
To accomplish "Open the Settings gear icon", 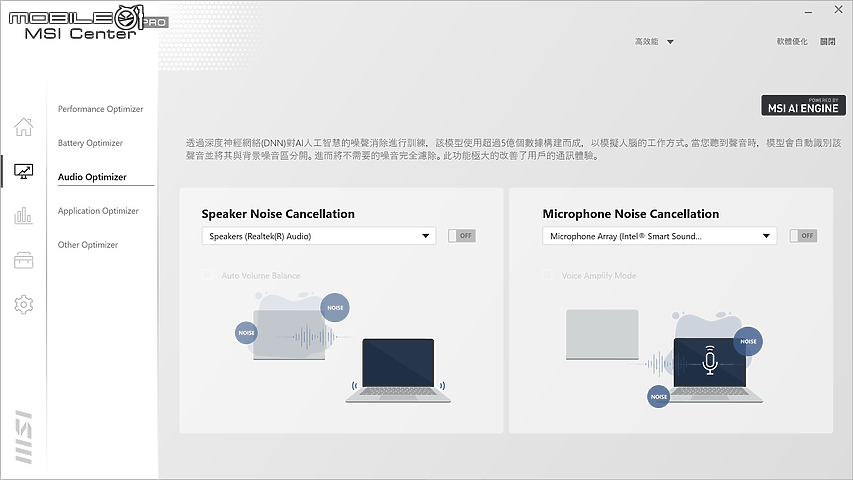I will [x=23, y=304].
